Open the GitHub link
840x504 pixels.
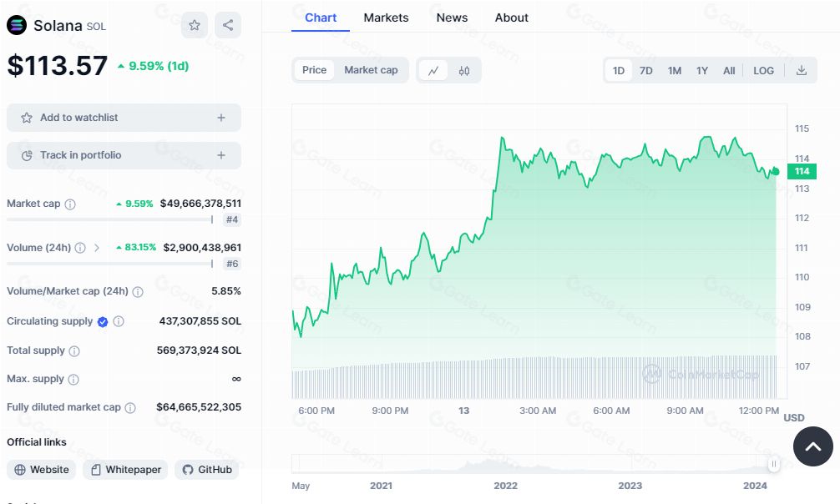pyautogui.click(x=206, y=470)
